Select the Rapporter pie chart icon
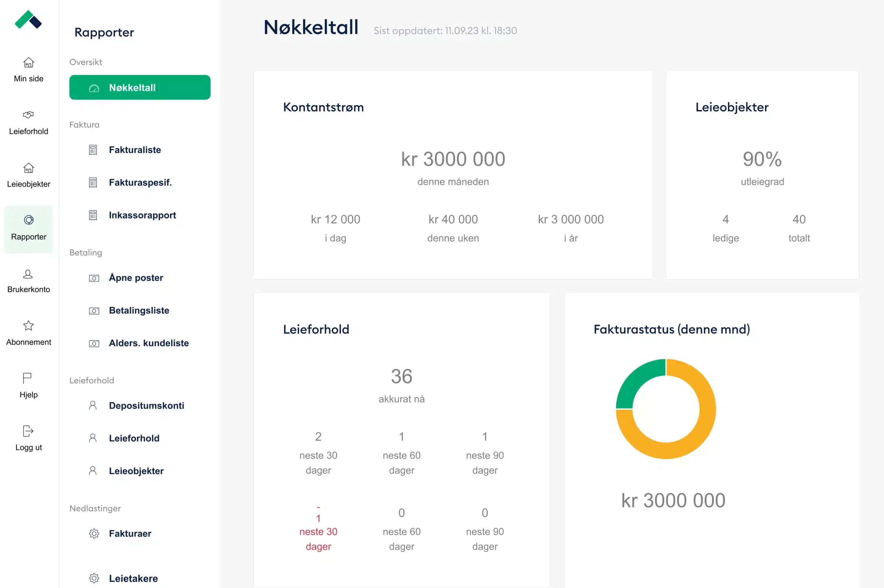Image resolution: width=884 pixels, height=588 pixels. 29,220
